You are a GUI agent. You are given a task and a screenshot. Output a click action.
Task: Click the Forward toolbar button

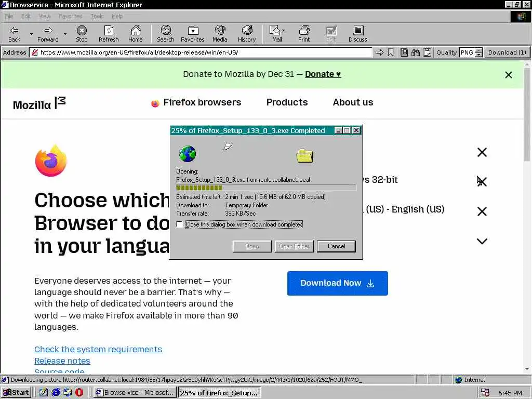tap(48, 34)
